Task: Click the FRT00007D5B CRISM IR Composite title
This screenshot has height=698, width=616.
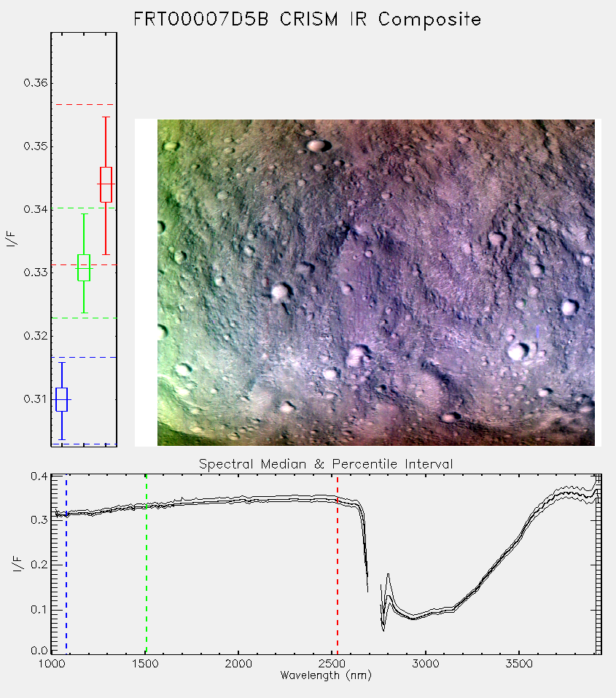Action: tap(308, 20)
